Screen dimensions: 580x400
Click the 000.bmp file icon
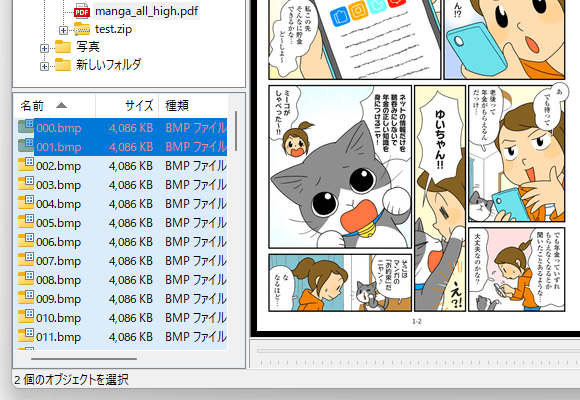click(x=26, y=127)
